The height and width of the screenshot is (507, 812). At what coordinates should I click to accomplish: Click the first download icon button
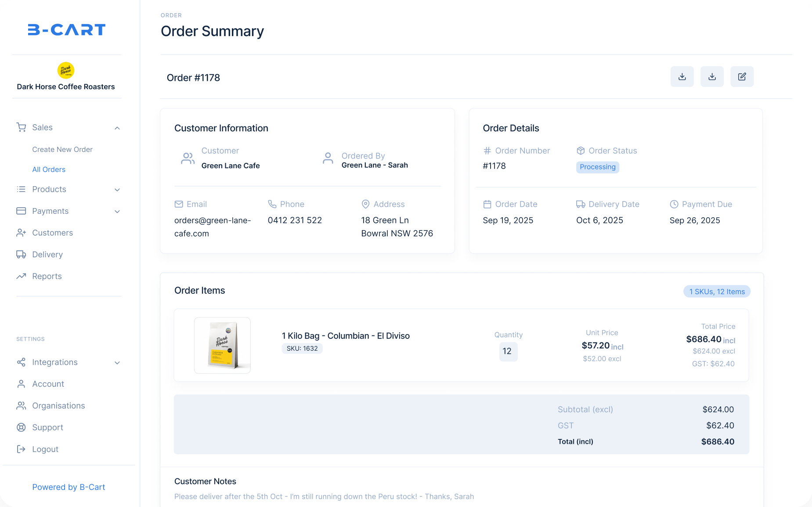[682, 77]
